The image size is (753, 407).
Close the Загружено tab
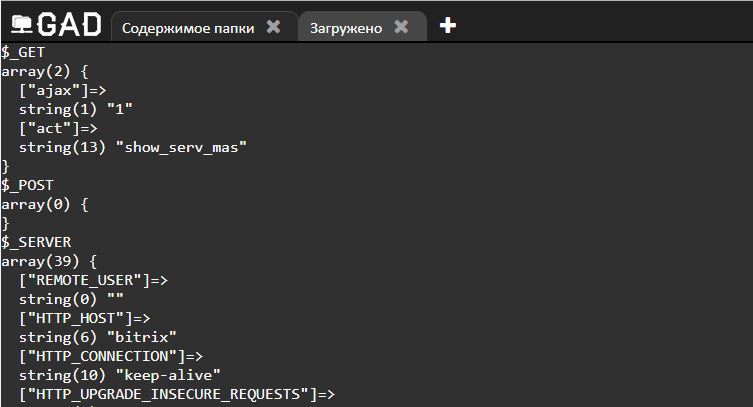(401, 26)
